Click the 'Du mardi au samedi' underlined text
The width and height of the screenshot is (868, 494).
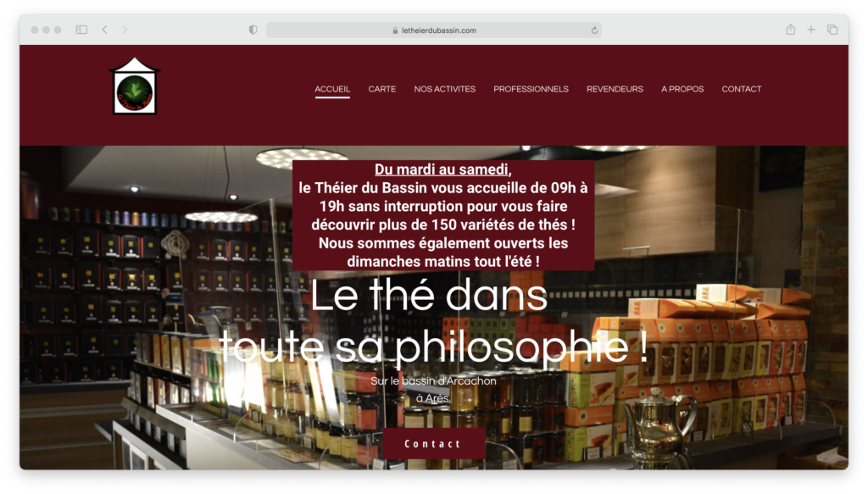click(x=442, y=169)
